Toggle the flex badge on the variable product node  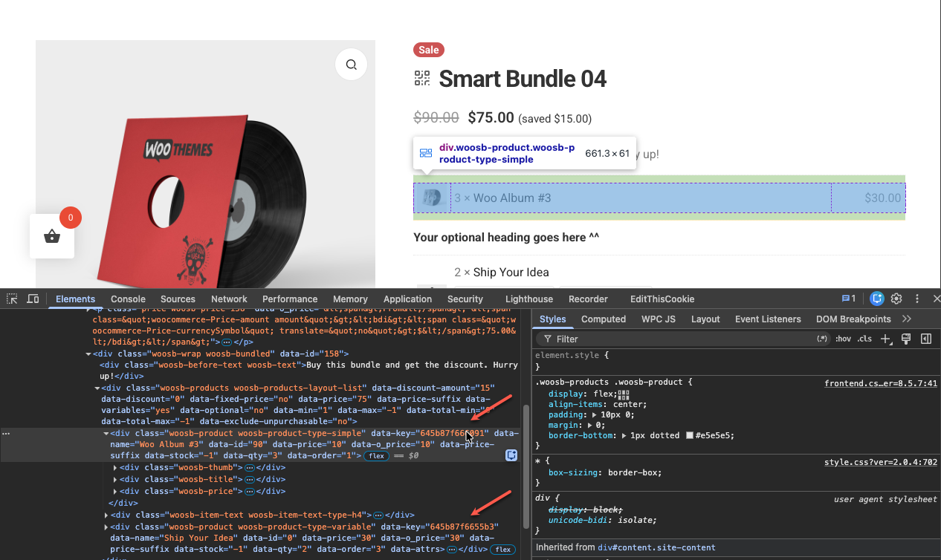coord(502,550)
